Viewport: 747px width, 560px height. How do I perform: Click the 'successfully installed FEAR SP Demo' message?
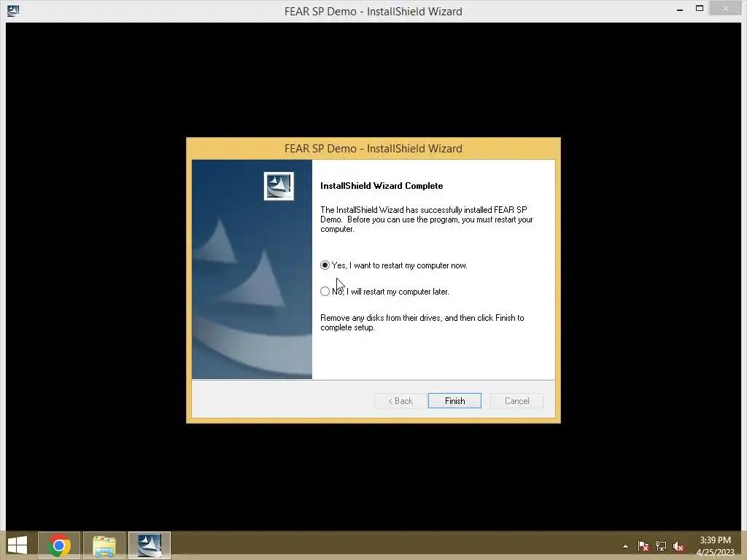(426, 219)
